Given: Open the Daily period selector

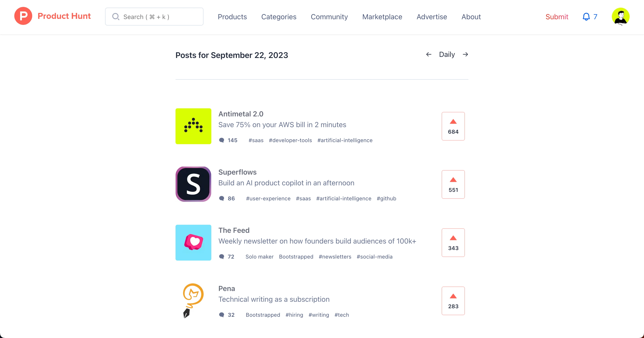Looking at the screenshot, I should click(x=447, y=55).
